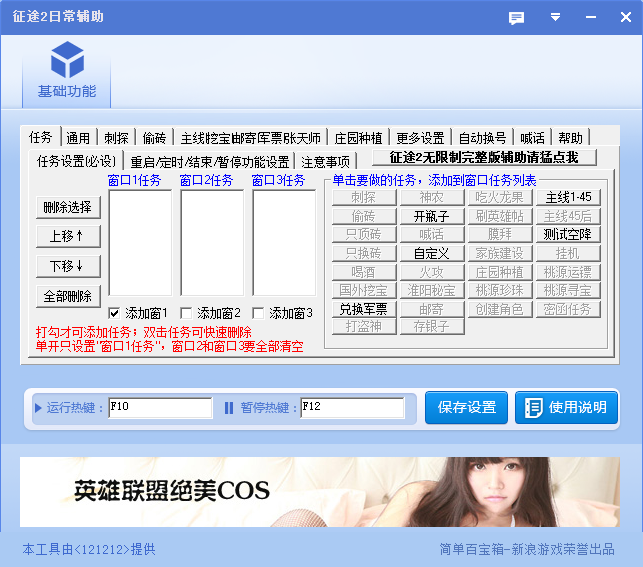The height and width of the screenshot is (567, 643).
Task: Focus the 暂停热键 F12 input field
Action: (x=352, y=408)
